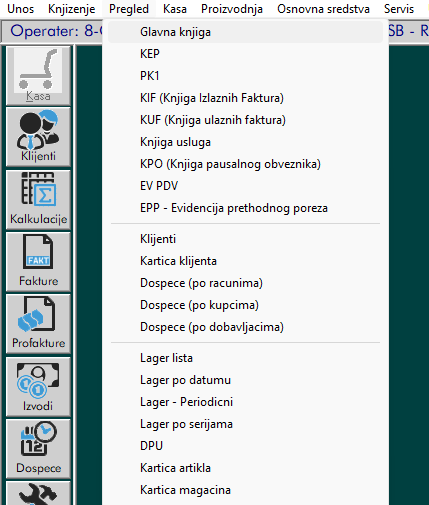Viewport: 429px width, 505px height.
Task: Open the Profakture sidebar icon
Action: pos(38,324)
